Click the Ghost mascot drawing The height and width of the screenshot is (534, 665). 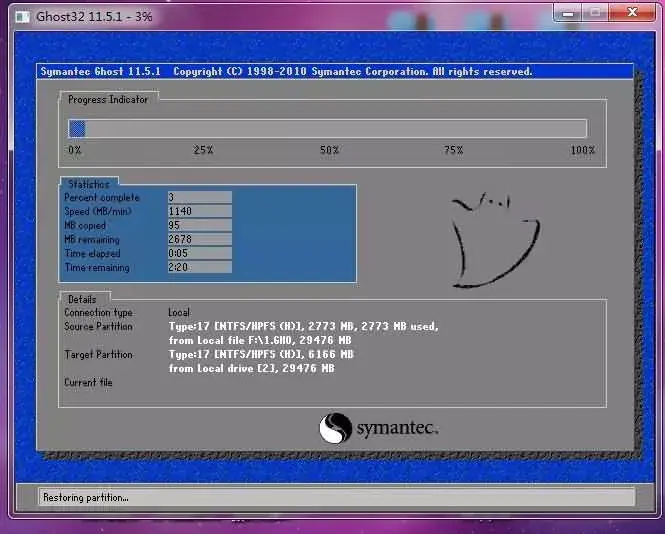click(x=495, y=240)
